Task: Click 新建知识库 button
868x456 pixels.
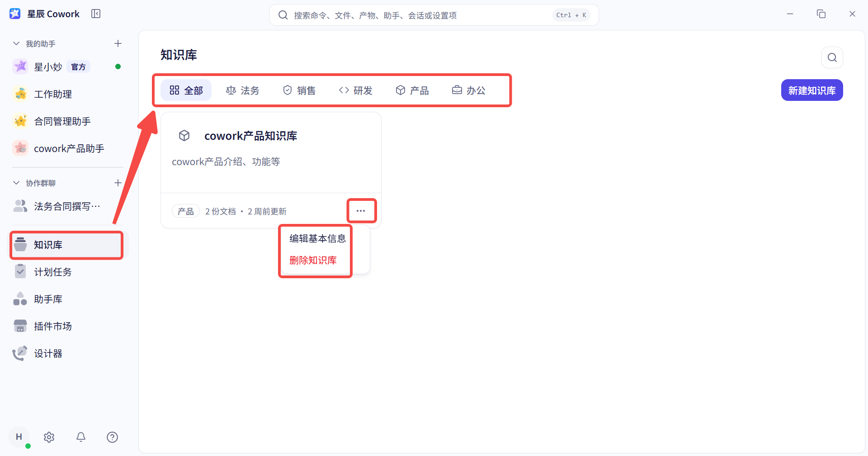Action: point(812,90)
